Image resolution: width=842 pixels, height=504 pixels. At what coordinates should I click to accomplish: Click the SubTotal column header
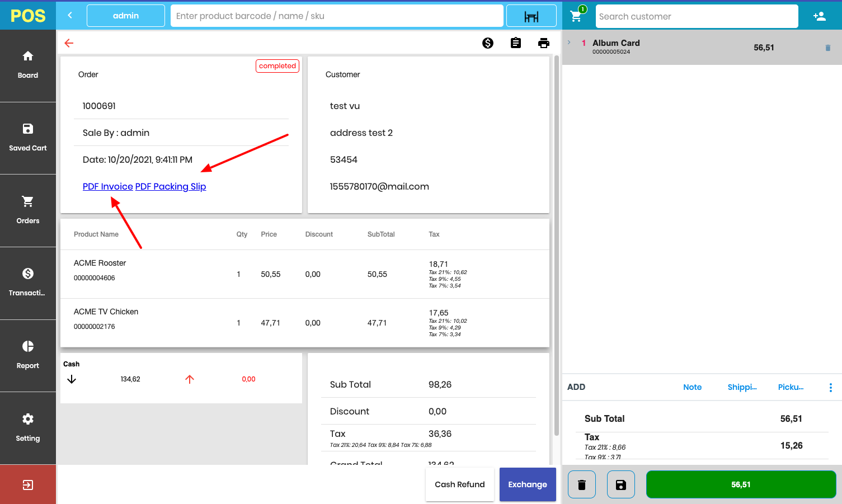tap(381, 234)
